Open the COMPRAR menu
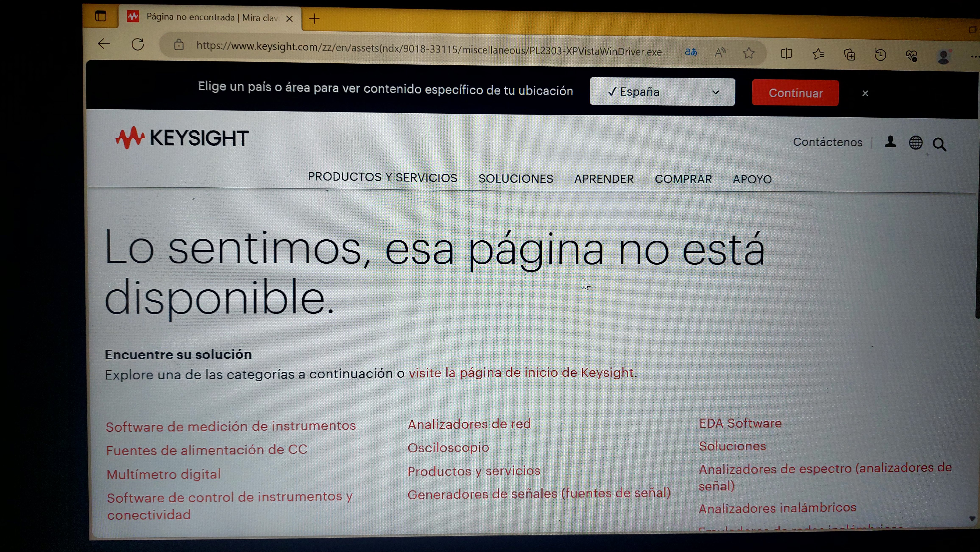This screenshot has height=552, width=980. click(x=683, y=179)
